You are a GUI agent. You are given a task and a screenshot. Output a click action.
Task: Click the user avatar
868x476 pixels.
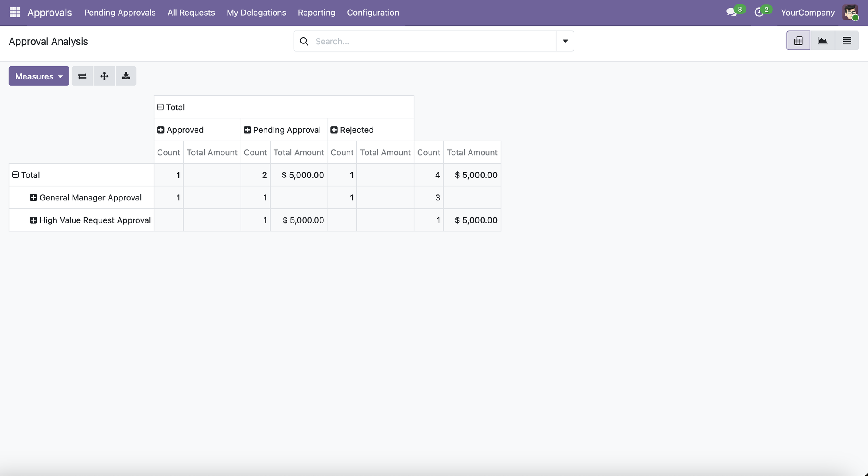[x=850, y=12]
